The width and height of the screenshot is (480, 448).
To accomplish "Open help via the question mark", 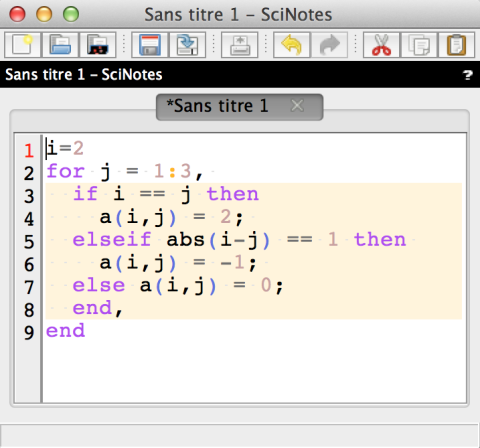I will 468,75.
